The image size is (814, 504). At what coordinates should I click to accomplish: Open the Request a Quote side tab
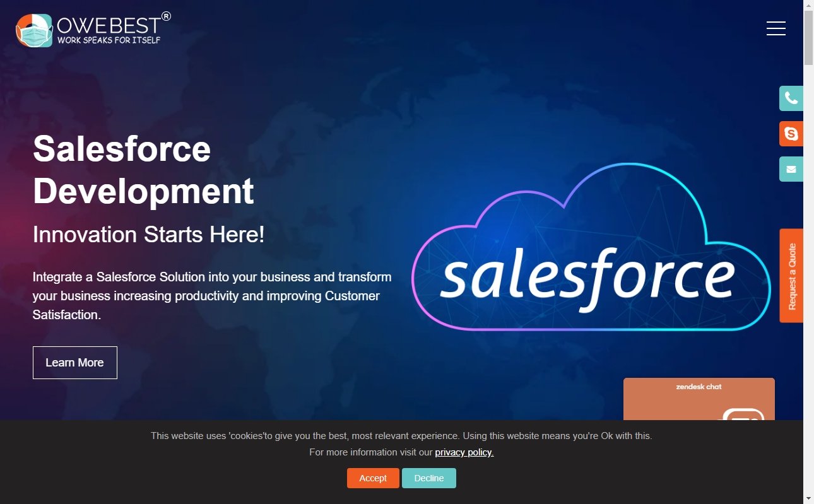791,276
